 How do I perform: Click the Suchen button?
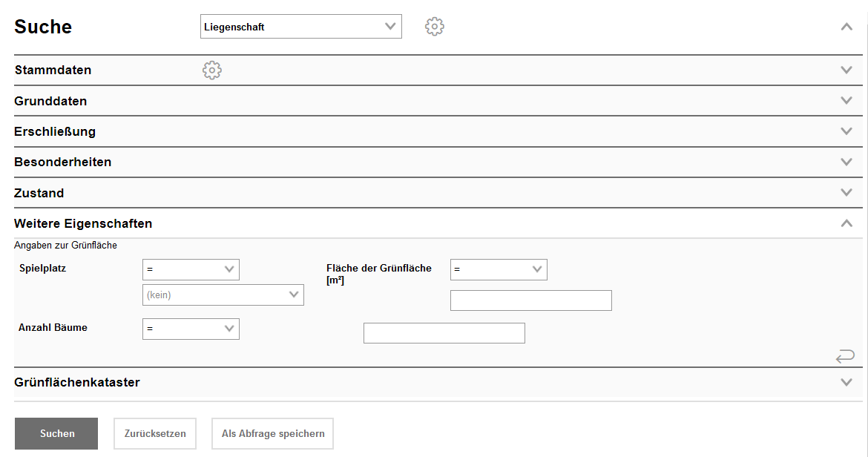pos(56,434)
